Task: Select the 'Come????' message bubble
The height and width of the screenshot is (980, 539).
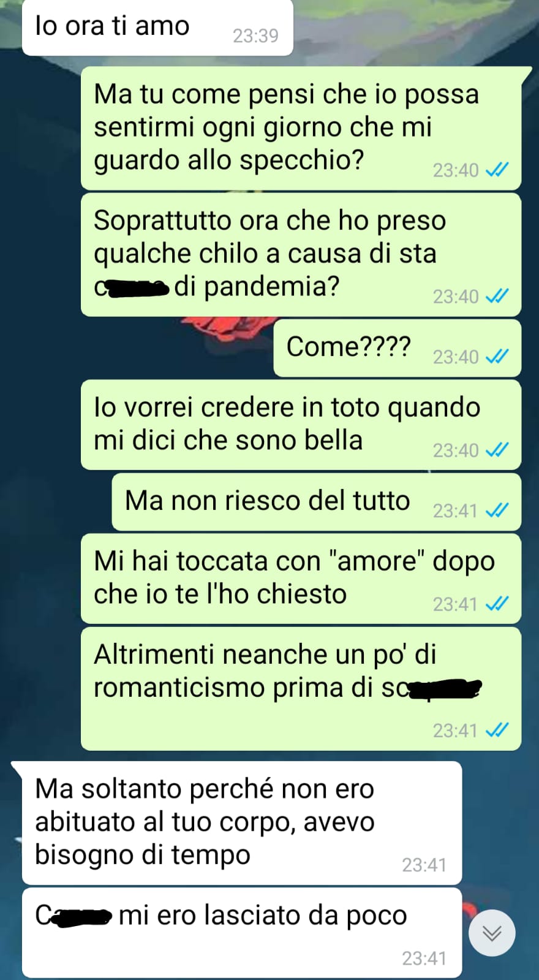Action: [x=397, y=348]
